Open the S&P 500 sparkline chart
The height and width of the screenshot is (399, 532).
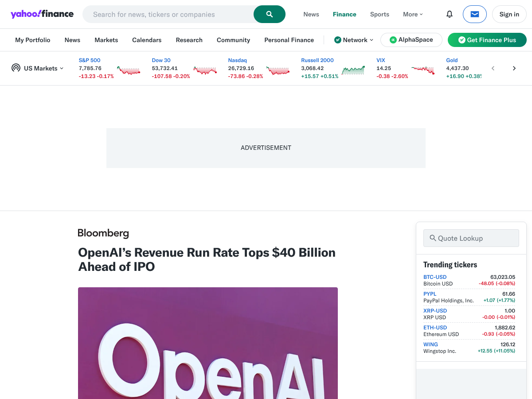coord(129,70)
